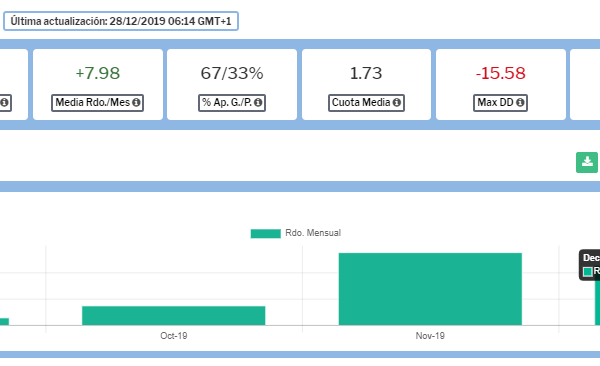Open info icon beside % Ap. G./P.

click(258, 103)
